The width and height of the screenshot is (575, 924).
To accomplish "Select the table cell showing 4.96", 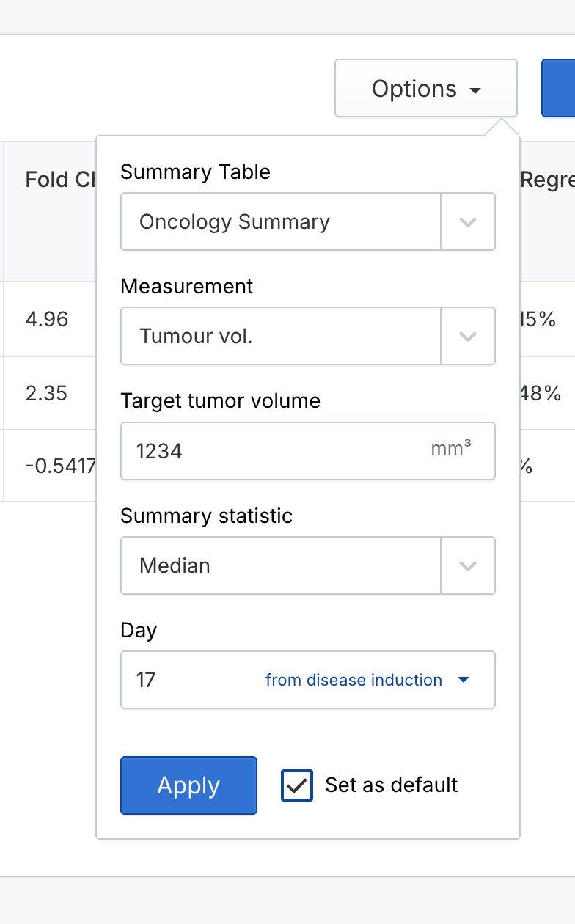I will 47,320.
